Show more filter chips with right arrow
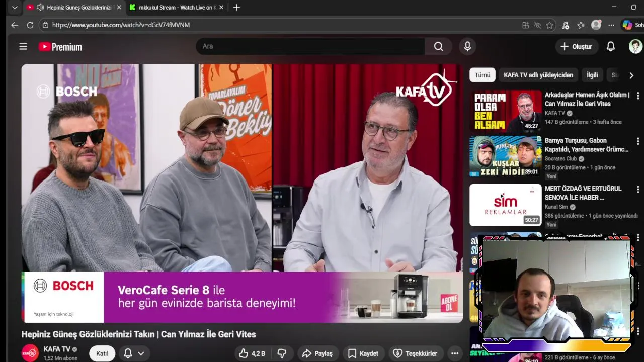 click(631, 75)
